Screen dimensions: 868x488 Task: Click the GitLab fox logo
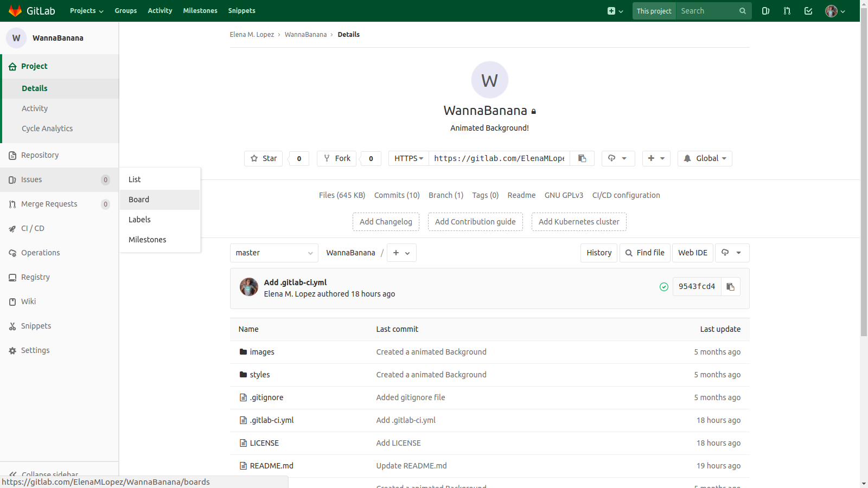pyautogui.click(x=15, y=11)
